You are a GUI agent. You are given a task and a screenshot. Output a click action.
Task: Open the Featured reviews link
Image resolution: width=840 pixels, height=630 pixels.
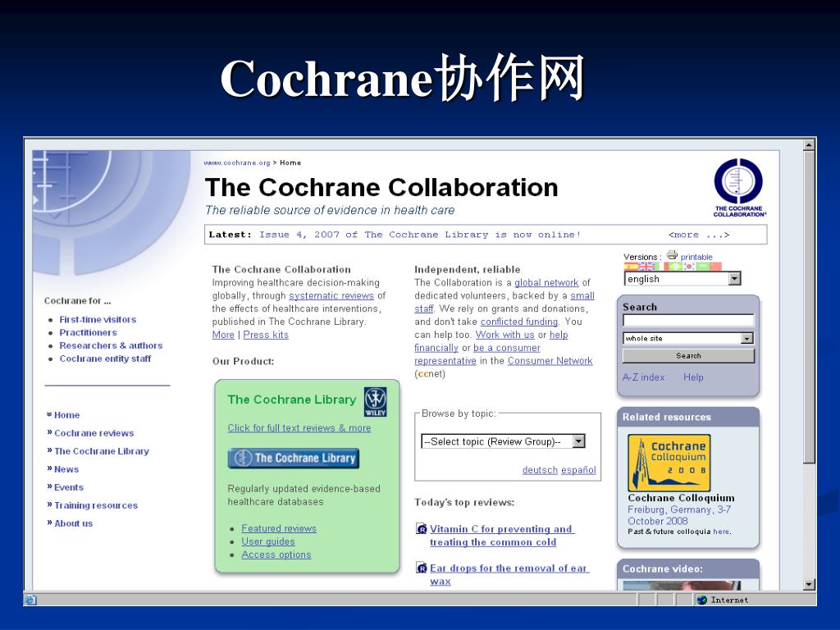279,528
